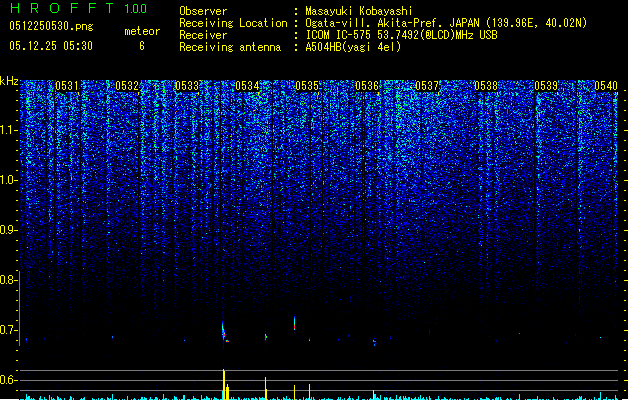
Task: Click the 1.1 kHz axis label
Action: click(x=8, y=130)
